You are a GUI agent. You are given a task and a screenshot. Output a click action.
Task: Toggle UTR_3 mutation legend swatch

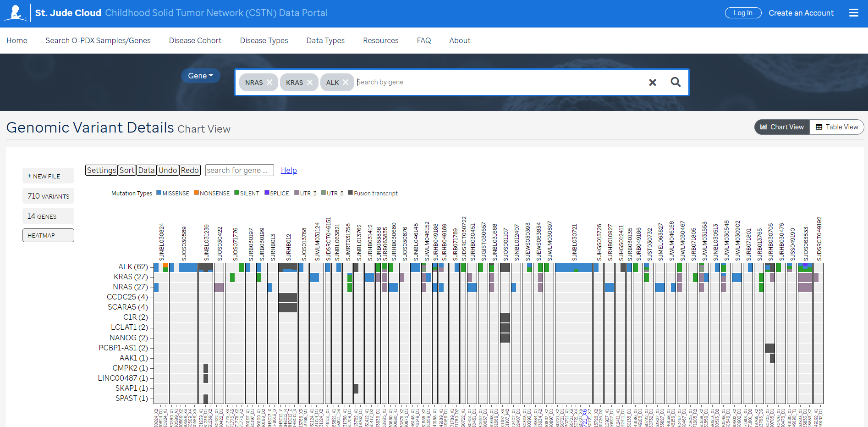click(x=297, y=193)
